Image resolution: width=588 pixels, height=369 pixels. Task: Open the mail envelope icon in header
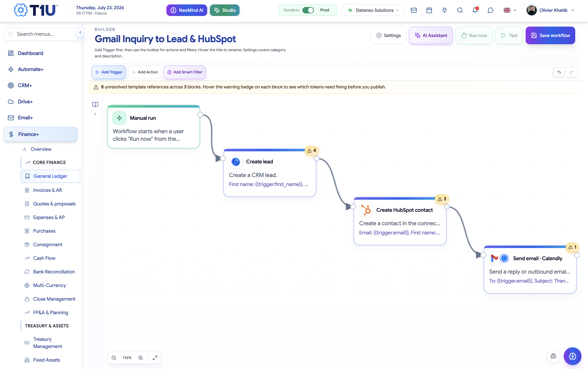point(414,10)
